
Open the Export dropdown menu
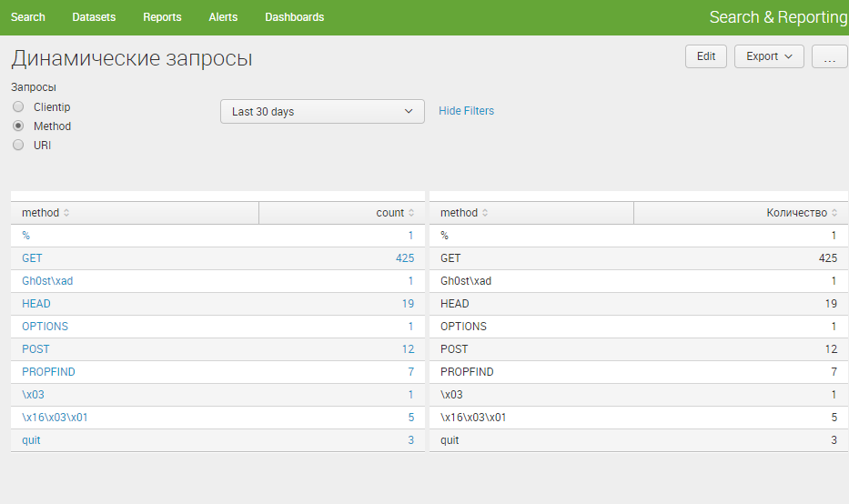[x=769, y=56]
